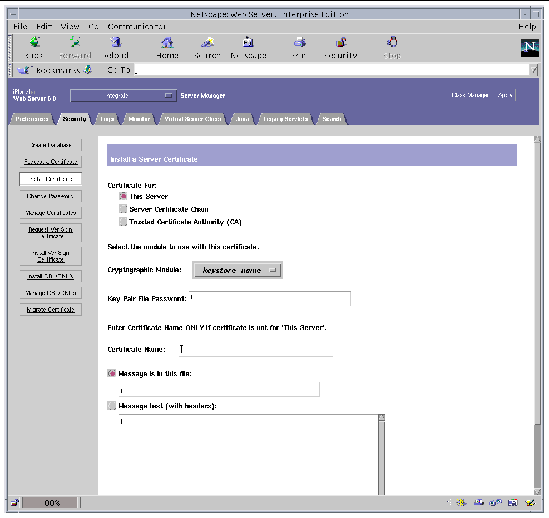Viewport: 549px width, 518px height.
Task: Choose Message text (with headers) option
Action: 111,406
